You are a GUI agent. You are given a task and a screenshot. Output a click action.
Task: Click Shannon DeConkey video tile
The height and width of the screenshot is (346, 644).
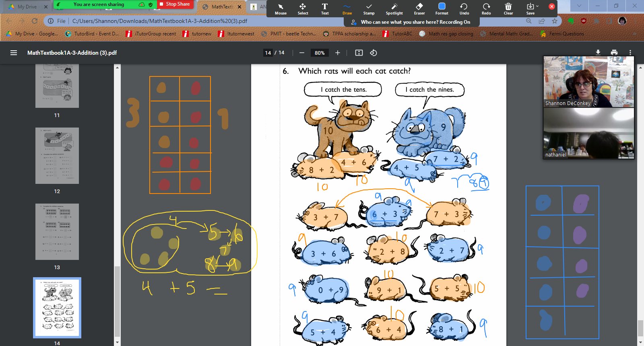click(x=589, y=82)
